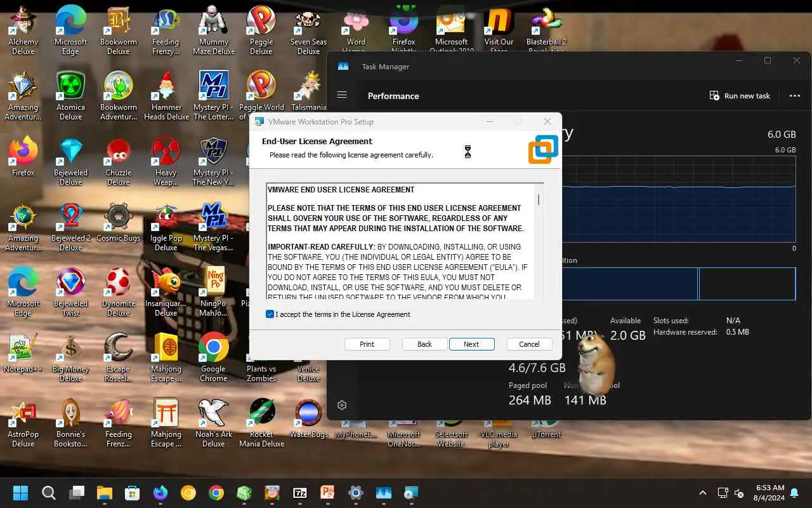
Task: Show hidden system tray icons chevron
Action: [703, 493]
